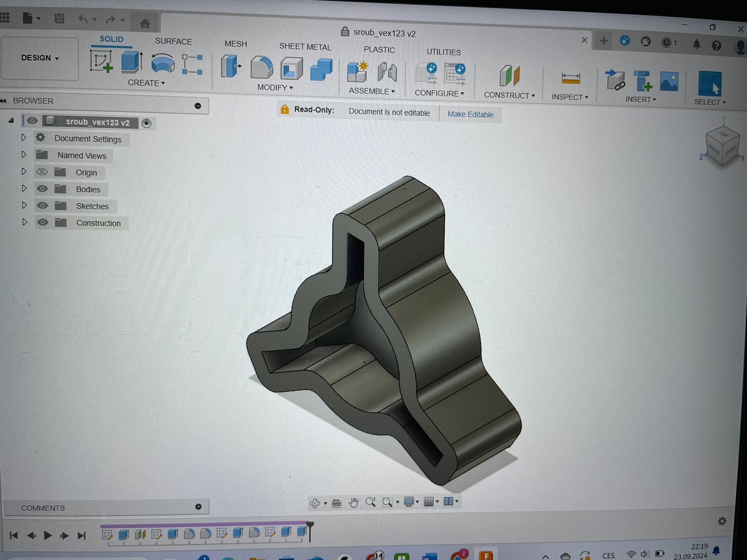The height and width of the screenshot is (560, 747).
Task: Select the Combine tool
Action: coord(321,70)
